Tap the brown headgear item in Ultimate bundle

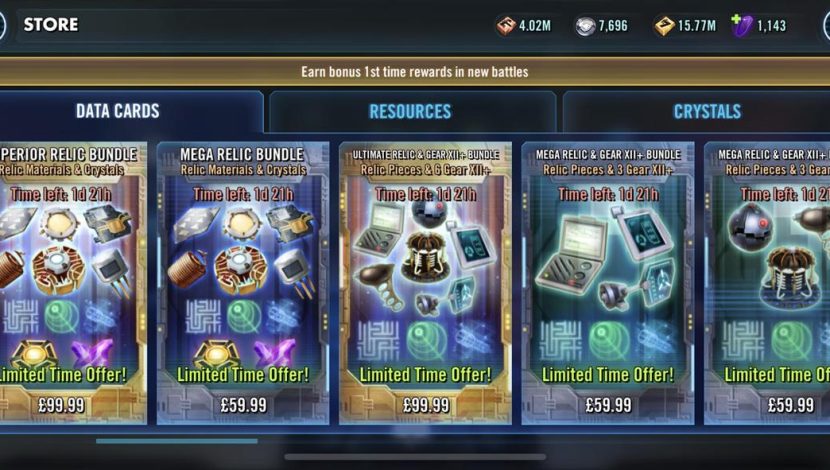click(425, 255)
